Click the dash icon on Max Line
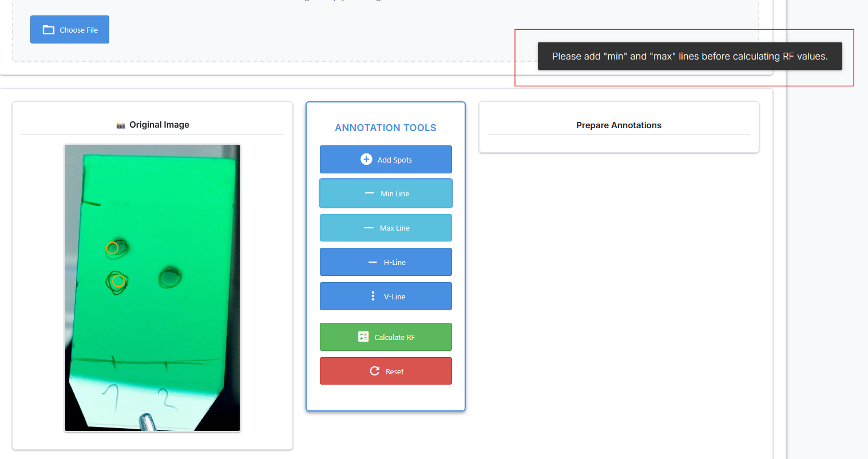 point(368,228)
